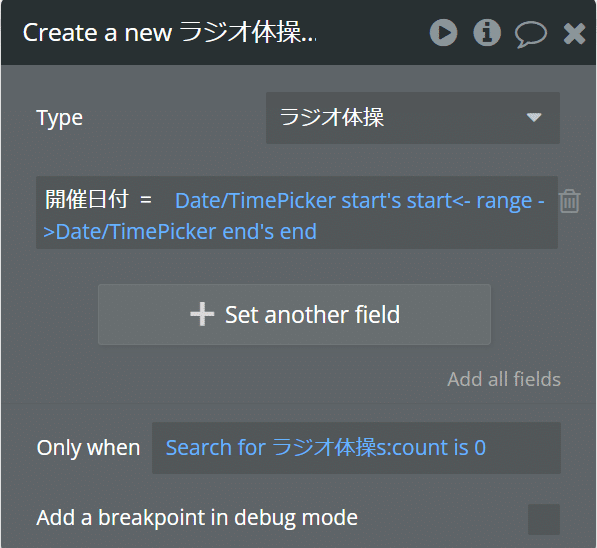Screen dimensions: 597x548
Task: Add a comment via speech bubble icon
Action: pyautogui.click(x=531, y=34)
